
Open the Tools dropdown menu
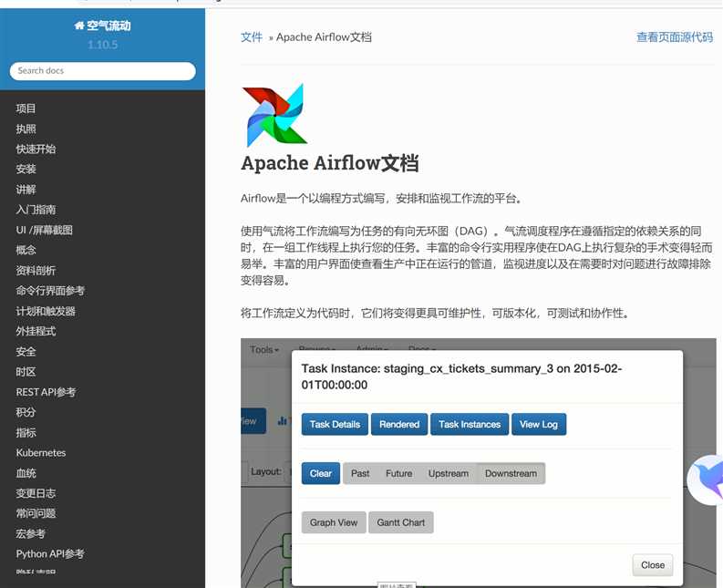pyautogui.click(x=264, y=349)
